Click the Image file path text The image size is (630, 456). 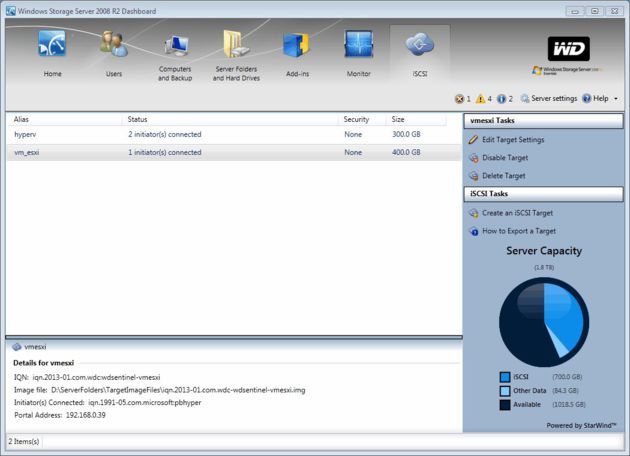(x=178, y=390)
